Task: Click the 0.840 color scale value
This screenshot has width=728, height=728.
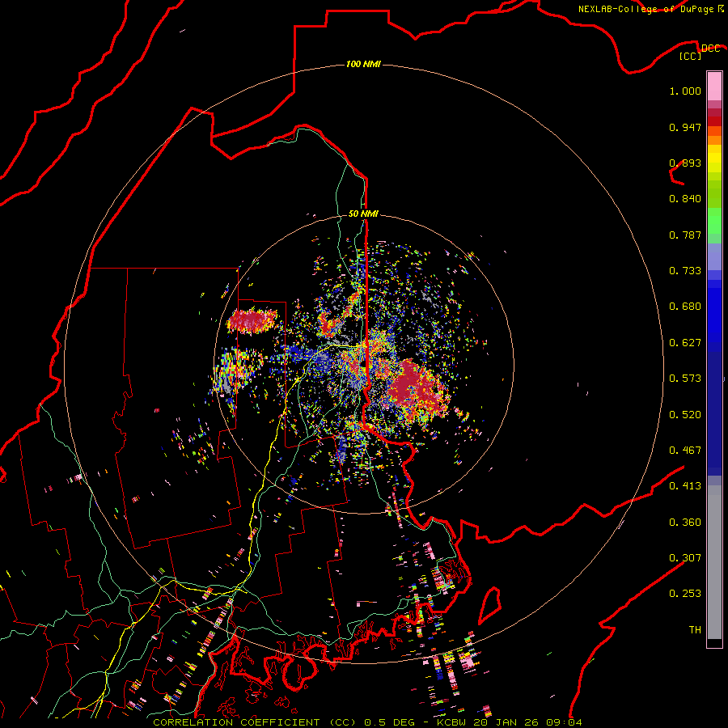Action: pos(685,199)
